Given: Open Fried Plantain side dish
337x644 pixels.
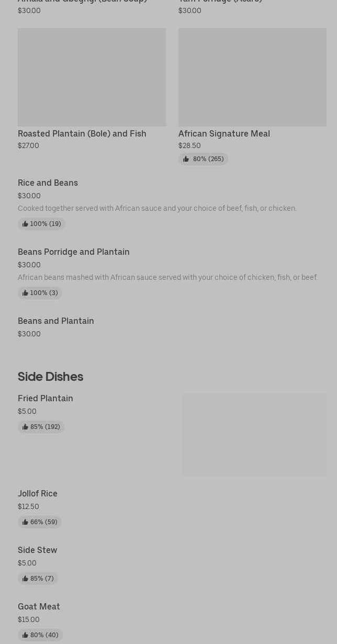Looking at the screenshot, I should pos(46,399).
